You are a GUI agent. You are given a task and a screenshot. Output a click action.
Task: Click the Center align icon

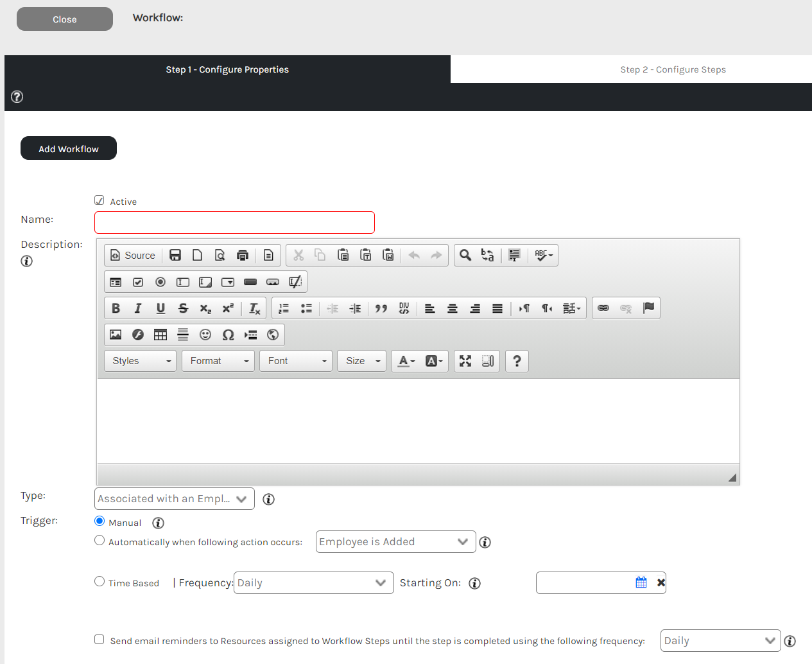coord(453,308)
